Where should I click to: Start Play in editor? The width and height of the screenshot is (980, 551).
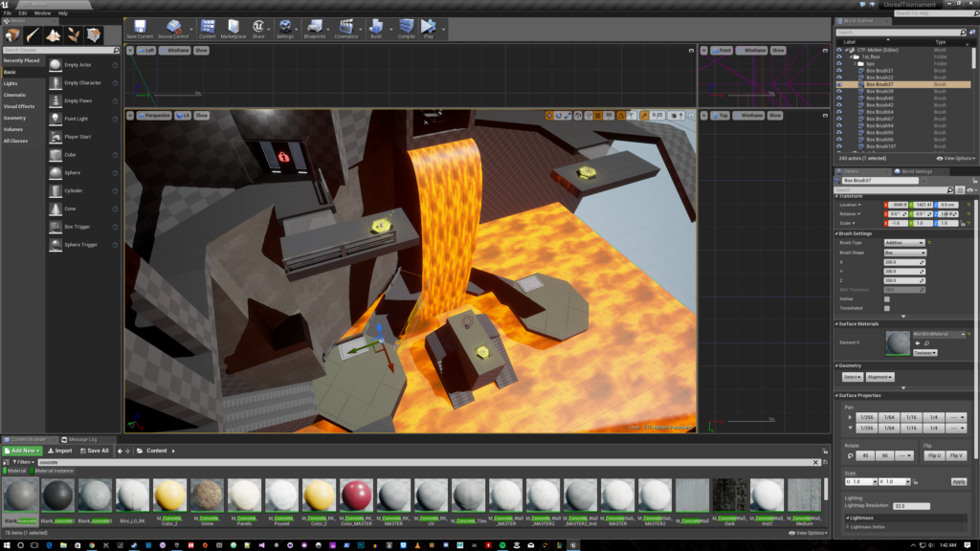point(428,29)
